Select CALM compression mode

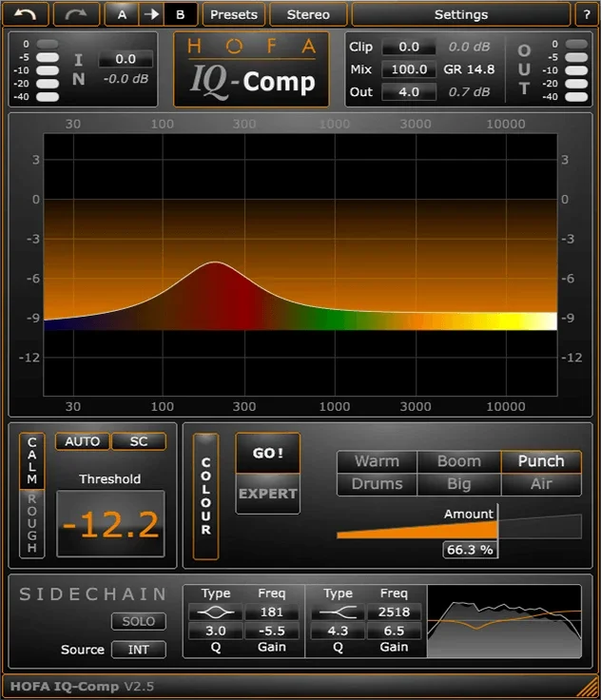[x=31, y=461]
